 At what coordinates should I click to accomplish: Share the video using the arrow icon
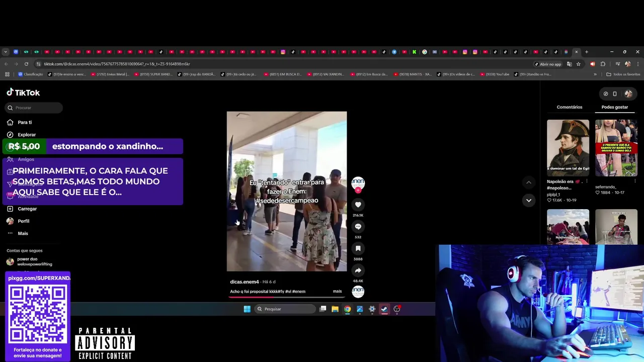coord(358,270)
